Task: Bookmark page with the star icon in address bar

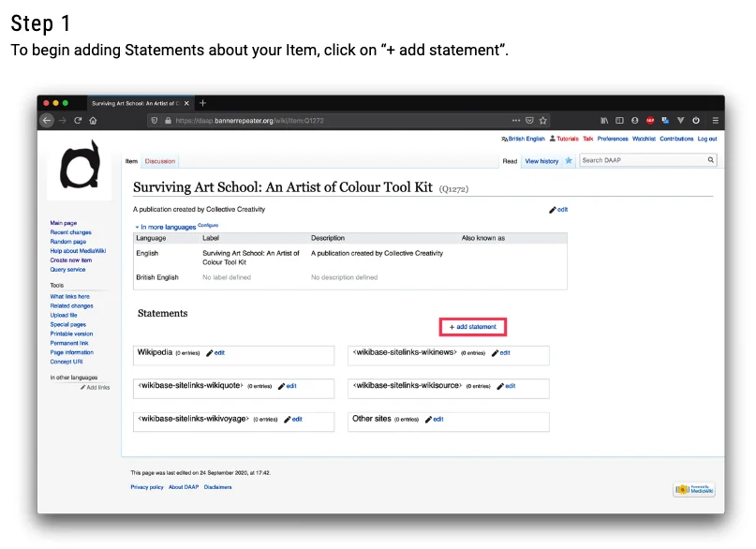Action: click(542, 121)
